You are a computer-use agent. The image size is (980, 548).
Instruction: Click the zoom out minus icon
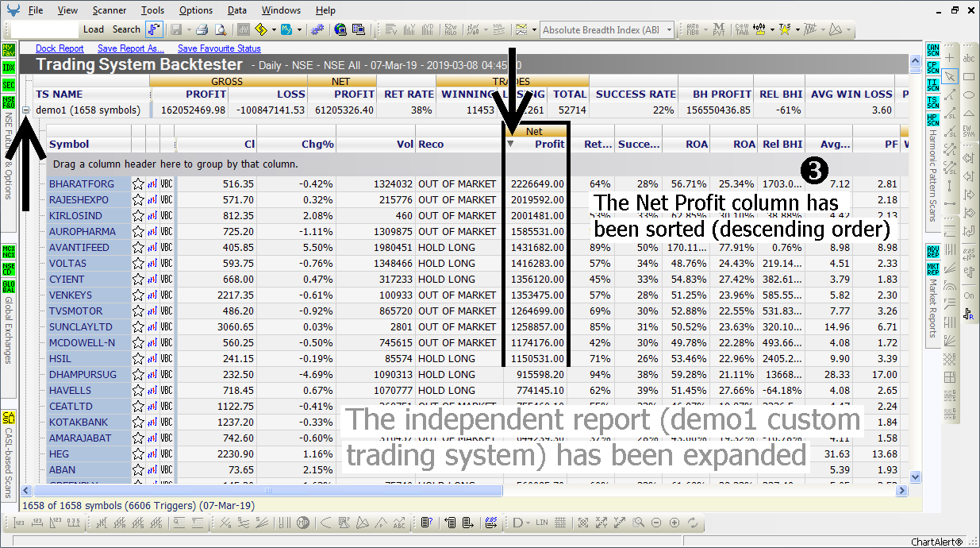pos(656,523)
